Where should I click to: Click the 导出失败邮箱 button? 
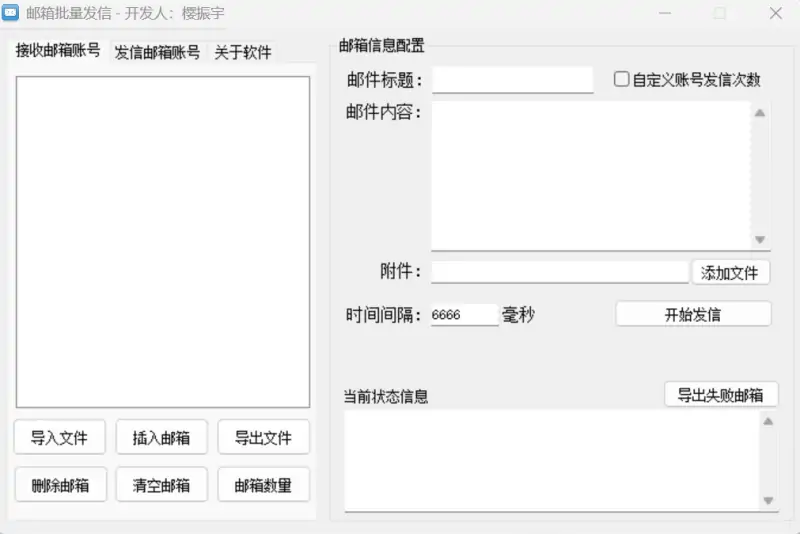720,395
